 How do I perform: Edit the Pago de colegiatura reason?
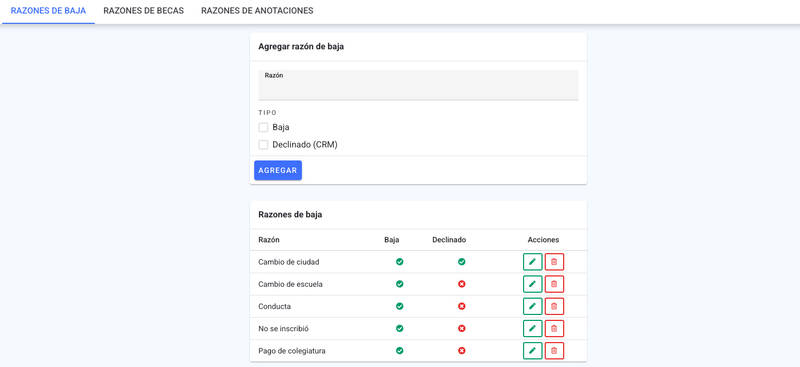point(533,351)
